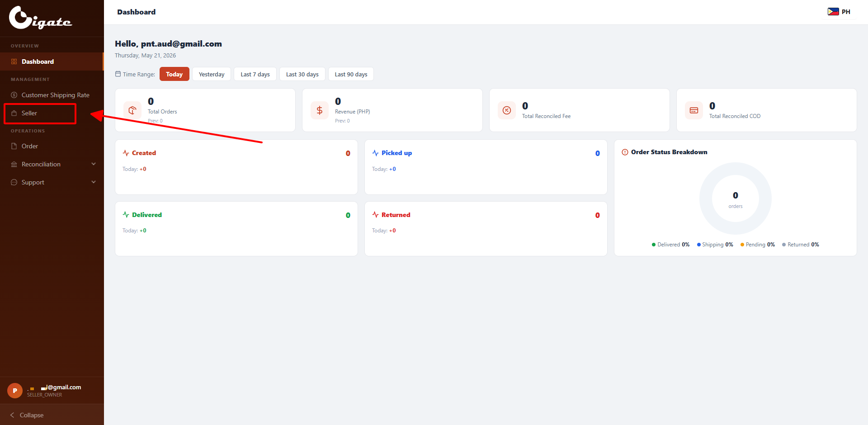
Task: Click the Shipping 0% legend entry
Action: [x=715, y=245]
